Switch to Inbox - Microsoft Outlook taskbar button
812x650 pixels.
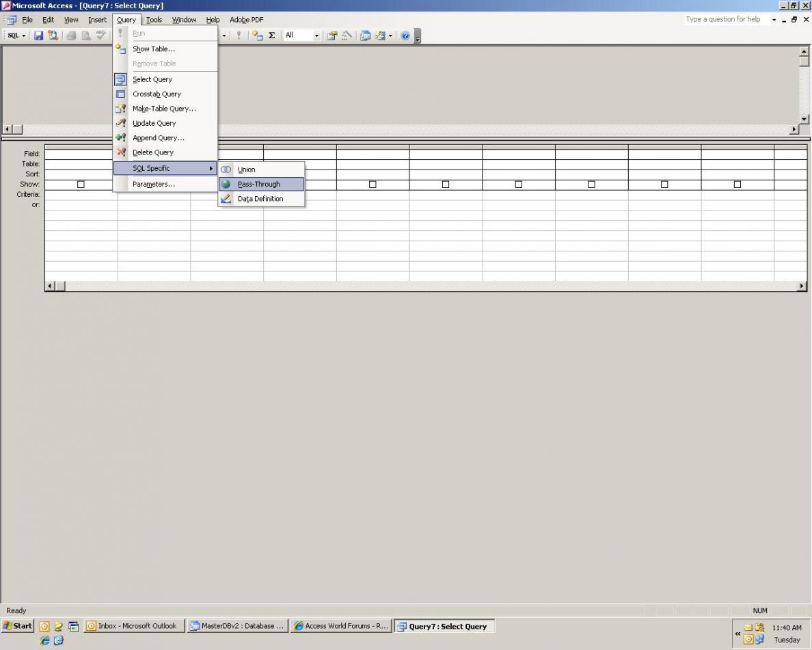(x=135, y=625)
